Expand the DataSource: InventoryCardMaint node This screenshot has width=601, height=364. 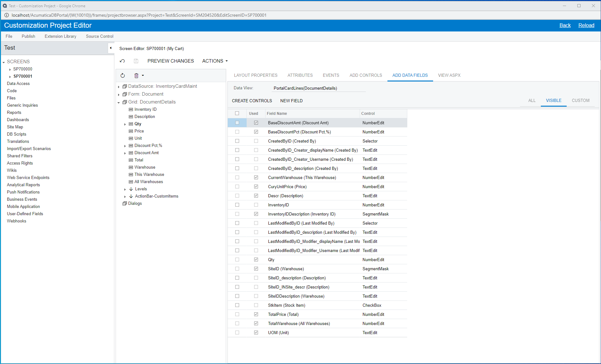(119, 87)
